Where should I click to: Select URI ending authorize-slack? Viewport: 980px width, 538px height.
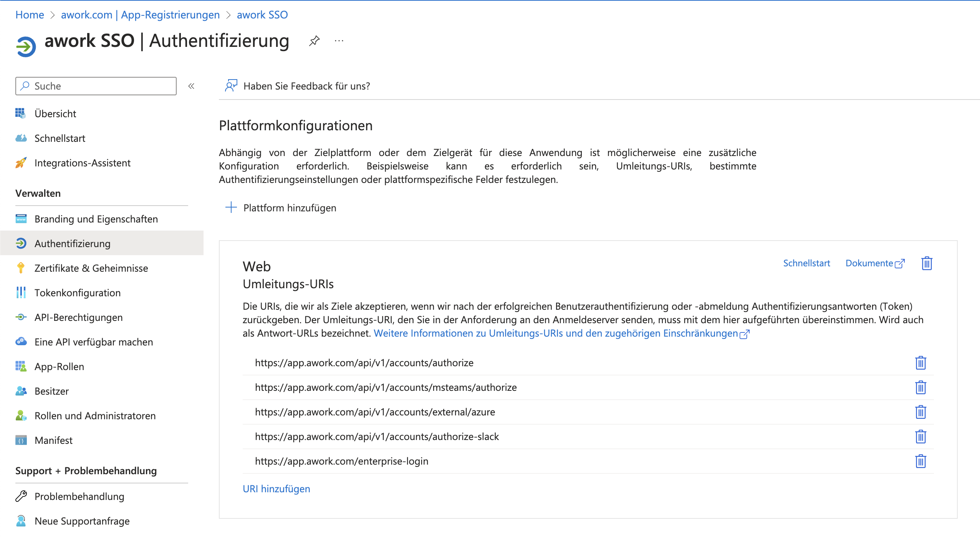coord(377,437)
